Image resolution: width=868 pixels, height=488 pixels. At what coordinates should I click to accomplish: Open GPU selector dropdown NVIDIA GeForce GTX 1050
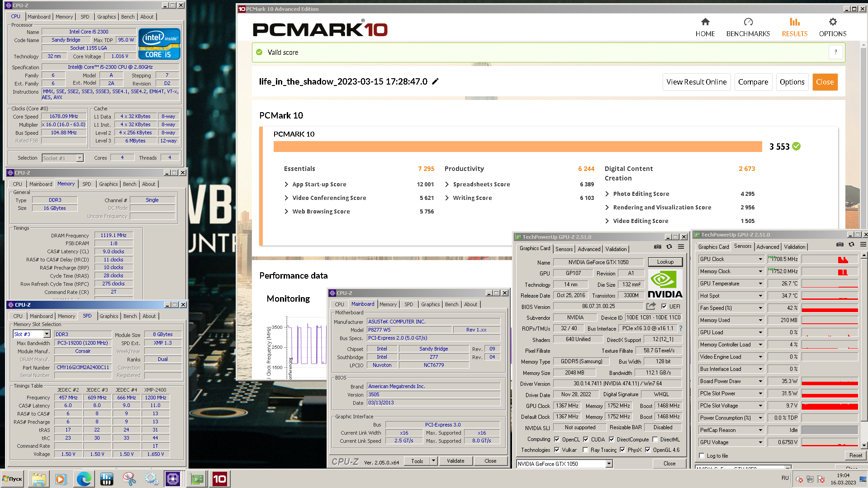click(x=609, y=464)
